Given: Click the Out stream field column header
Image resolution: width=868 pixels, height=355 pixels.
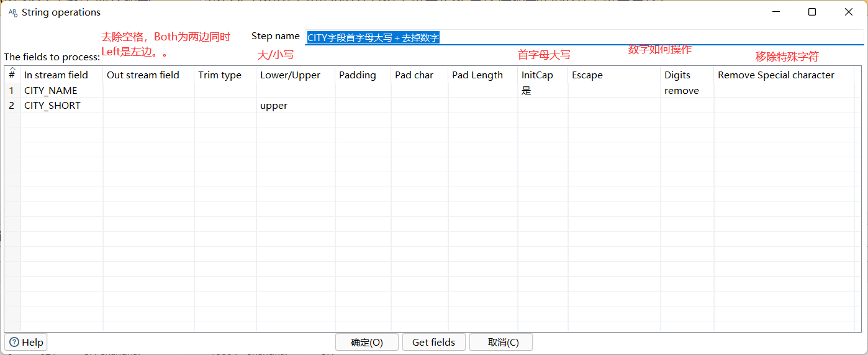Looking at the screenshot, I should tap(148, 75).
